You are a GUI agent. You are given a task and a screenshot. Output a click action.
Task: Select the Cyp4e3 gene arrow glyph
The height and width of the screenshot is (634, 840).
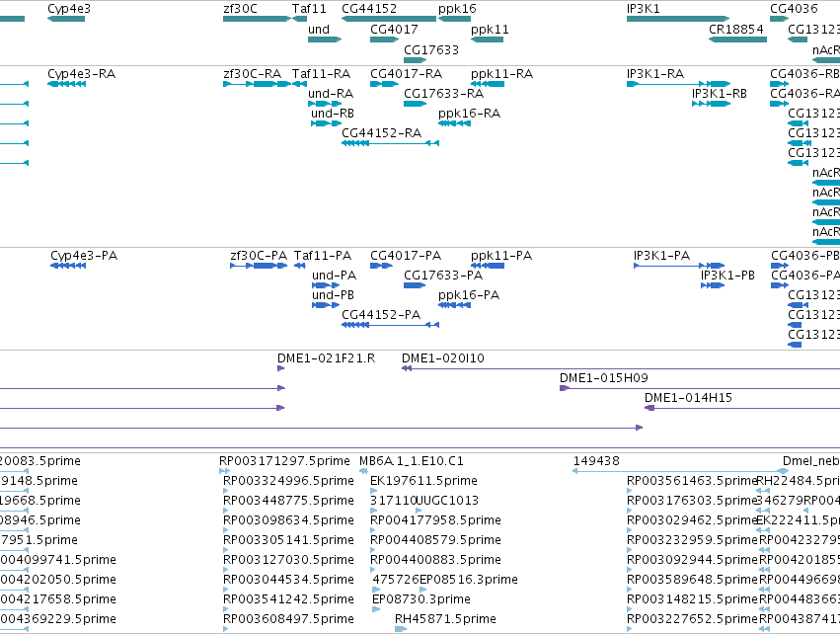tap(66, 19)
